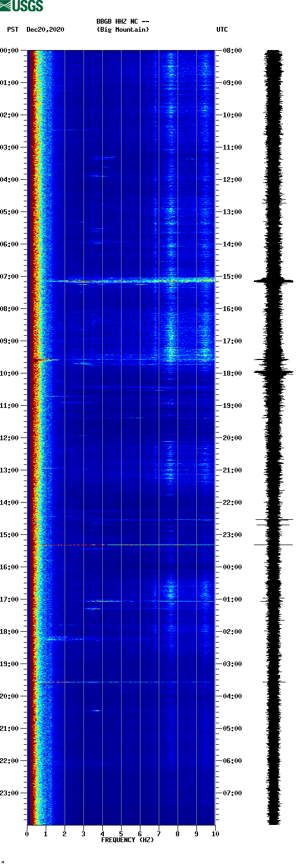
Task: Click the 09:00 PST time label
Action: tap(10, 341)
